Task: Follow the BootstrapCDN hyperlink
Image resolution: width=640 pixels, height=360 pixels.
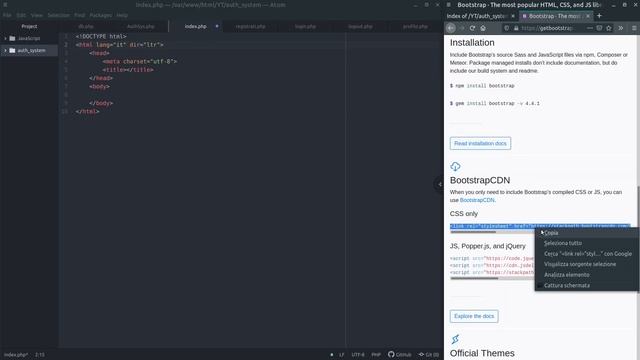Action: point(477,200)
